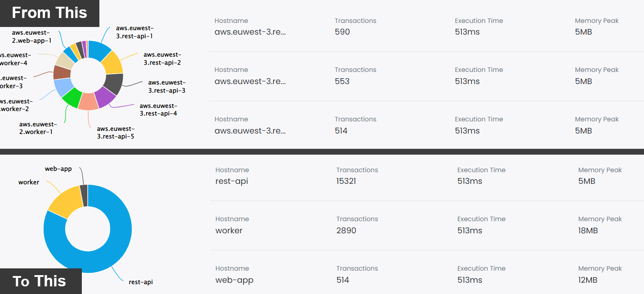This screenshot has height=294, width=644.
Task: Click the aws.euwest-3.rest-api-1 chart label
Action: tap(134, 32)
